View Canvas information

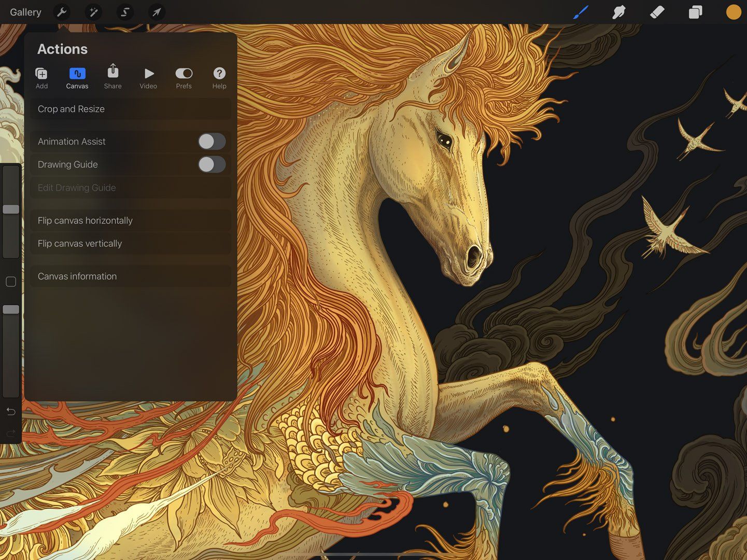point(130,276)
